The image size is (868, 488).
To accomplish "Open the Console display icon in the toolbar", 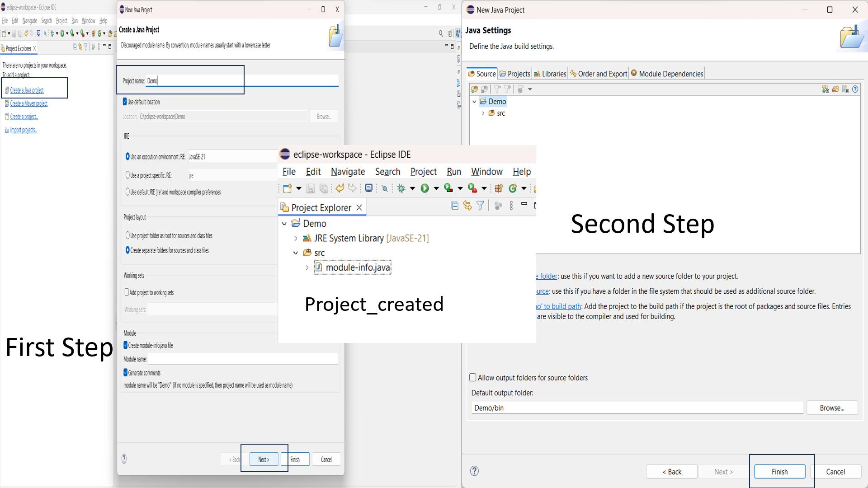I will click(368, 188).
